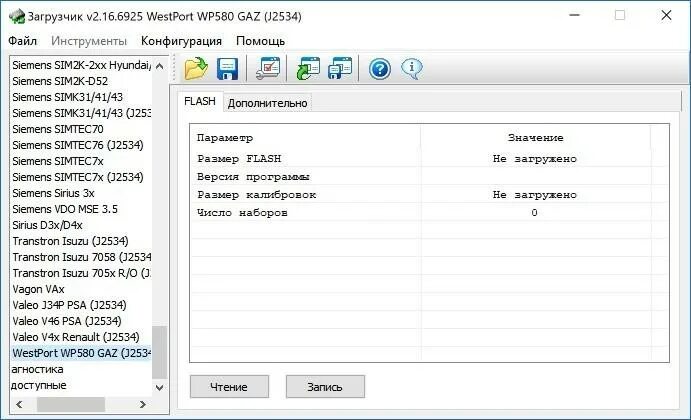This screenshot has width=691, height=420.
Task: Click the Размер FLASH row label
Action: click(x=239, y=159)
